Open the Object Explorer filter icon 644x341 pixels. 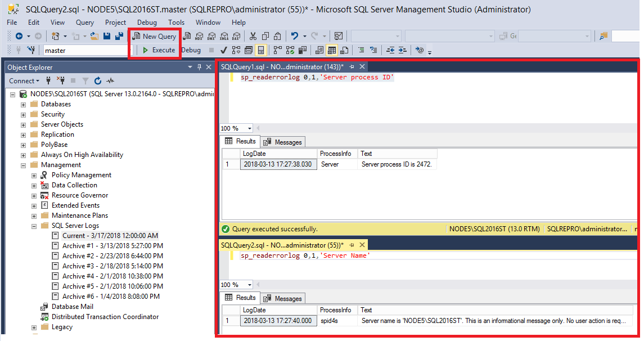[x=85, y=80]
